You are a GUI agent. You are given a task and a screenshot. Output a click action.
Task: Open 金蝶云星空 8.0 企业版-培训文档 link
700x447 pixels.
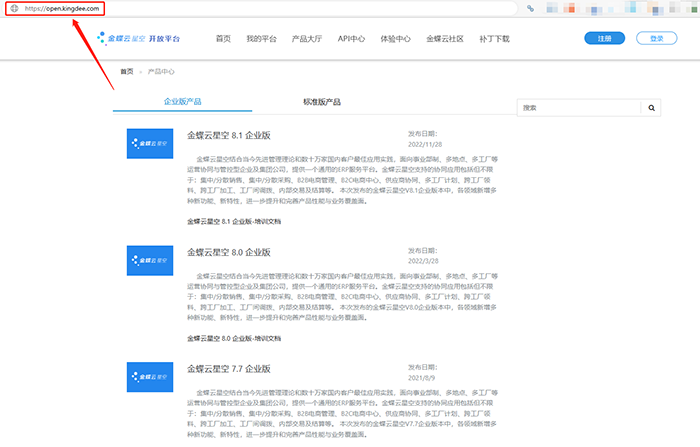tap(234, 338)
